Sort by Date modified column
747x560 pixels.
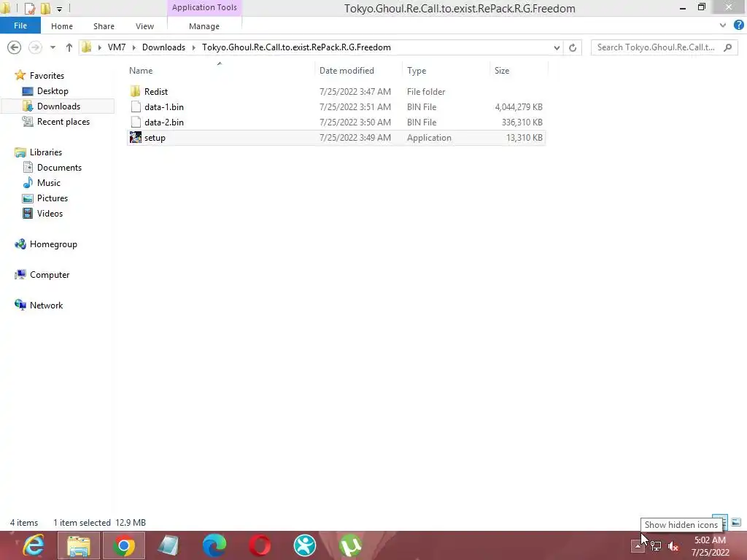coord(347,71)
